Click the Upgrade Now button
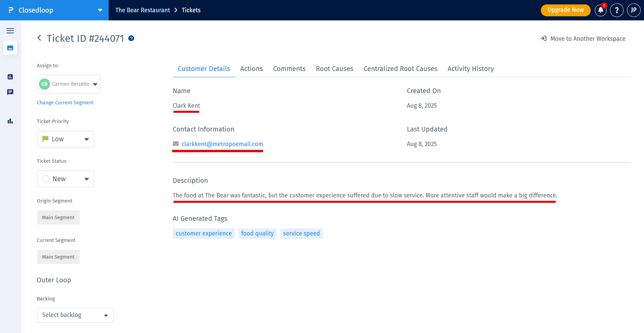 [565, 10]
